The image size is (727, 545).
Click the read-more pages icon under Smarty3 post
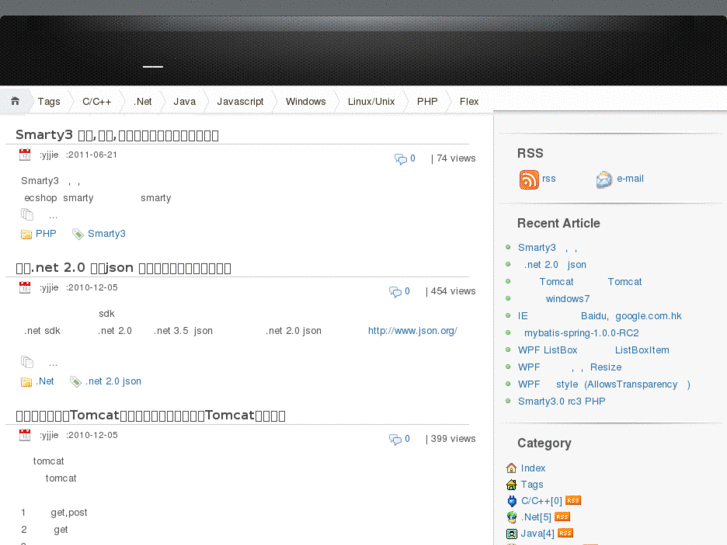point(27,215)
